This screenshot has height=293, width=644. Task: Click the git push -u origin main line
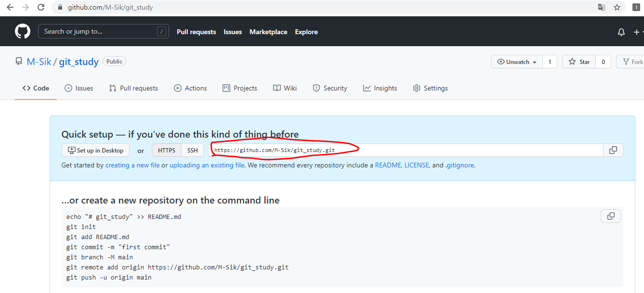pyautogui.click(x=109, y=277)
